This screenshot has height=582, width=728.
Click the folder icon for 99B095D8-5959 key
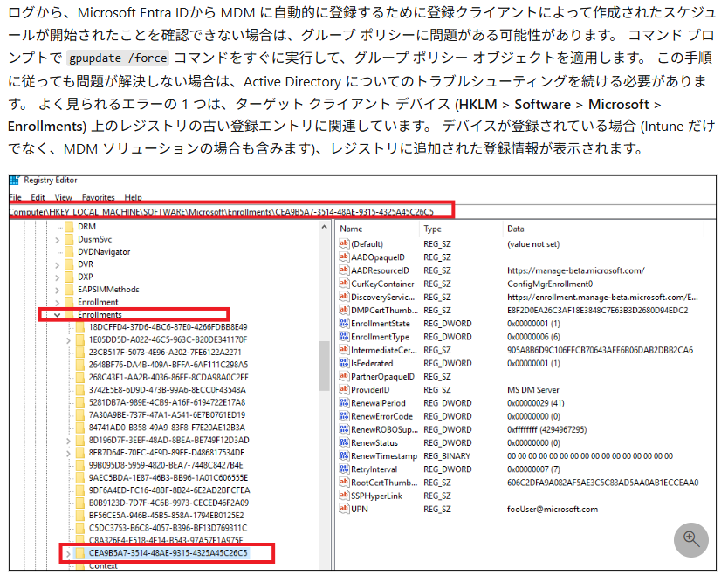80,464
